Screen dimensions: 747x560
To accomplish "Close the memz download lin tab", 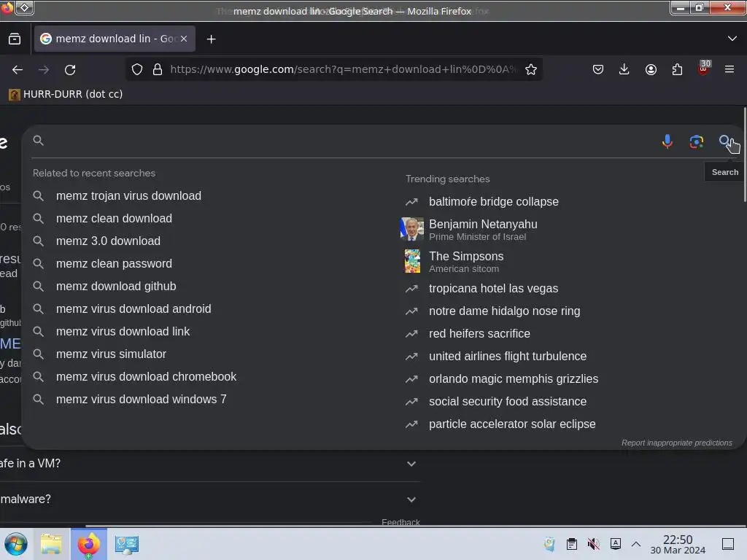I will pos(184,39).
